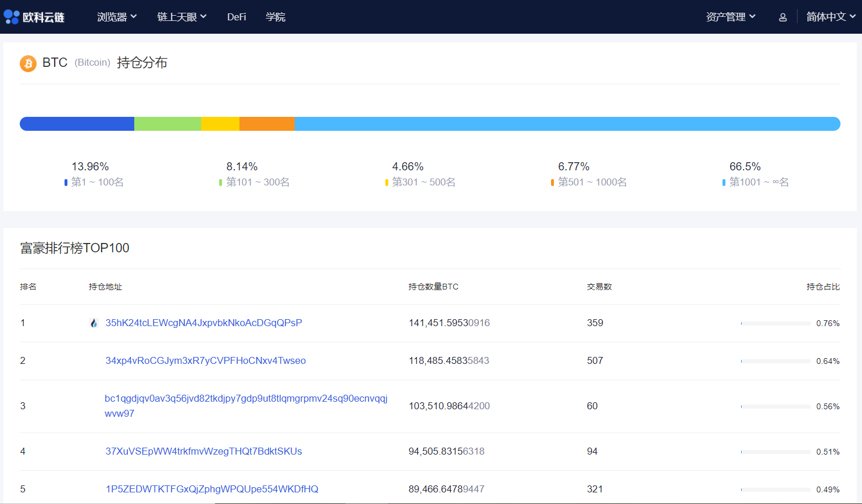The height and width of the screenshot is (504, 862).
Task: Open the 简体中文 language dropdown
Action: click(x=831, y=17)
